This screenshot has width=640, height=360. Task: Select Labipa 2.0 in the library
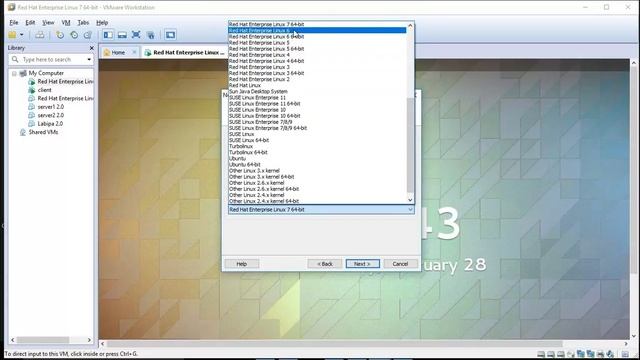tap(50, 124)
